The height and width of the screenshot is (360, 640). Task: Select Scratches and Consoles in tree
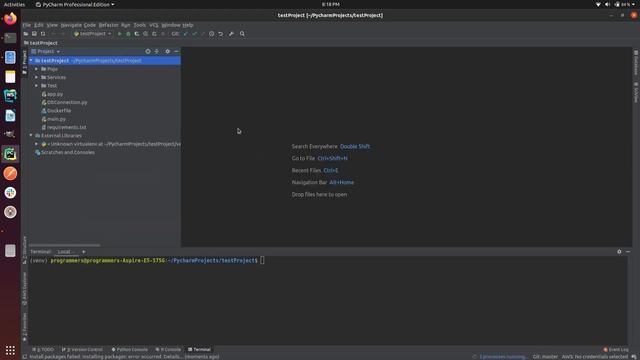[65, 152]
